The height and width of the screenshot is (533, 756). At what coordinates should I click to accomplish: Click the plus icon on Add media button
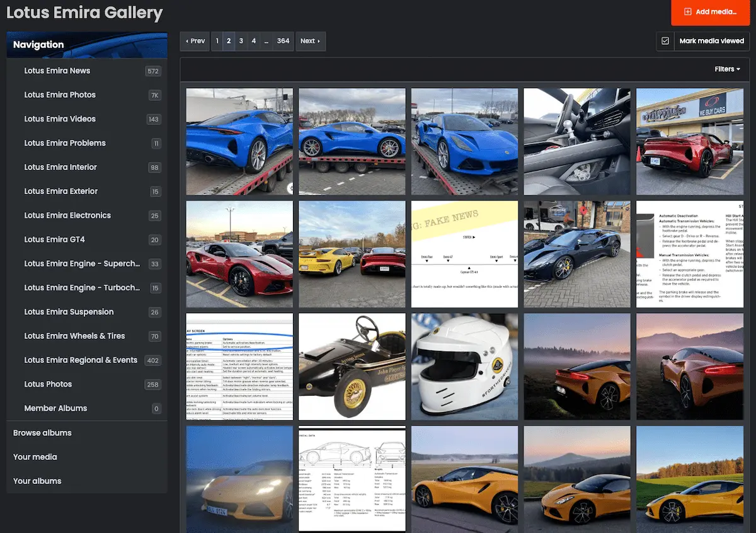(x=689, y=13)
